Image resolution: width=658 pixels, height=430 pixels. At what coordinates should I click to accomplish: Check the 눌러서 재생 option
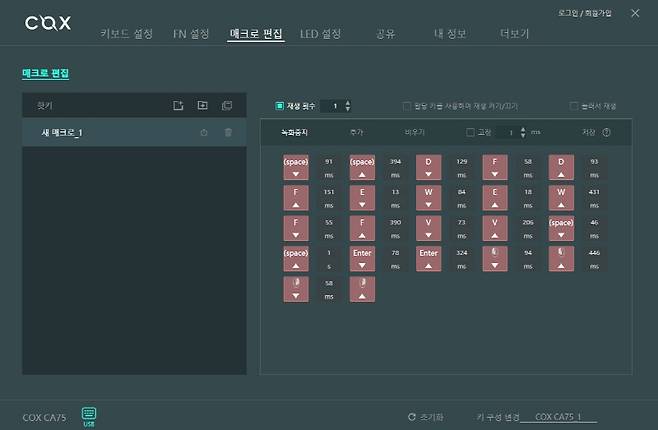click(573, 105)
